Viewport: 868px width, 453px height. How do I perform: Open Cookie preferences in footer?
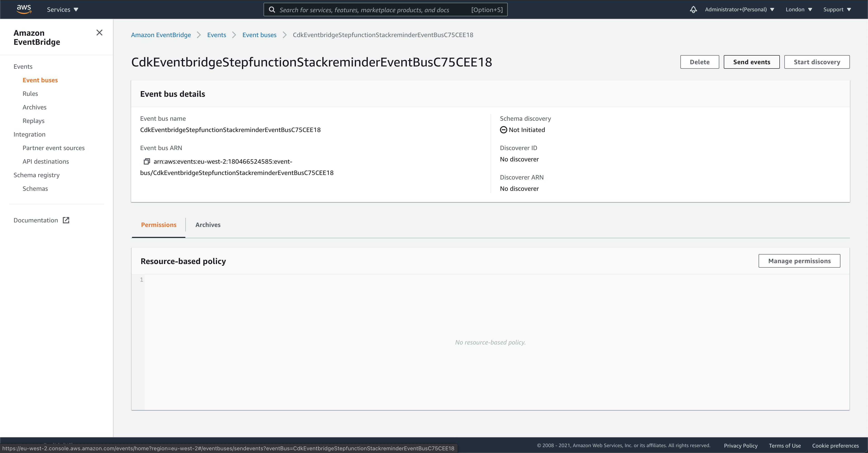point(835,446)
